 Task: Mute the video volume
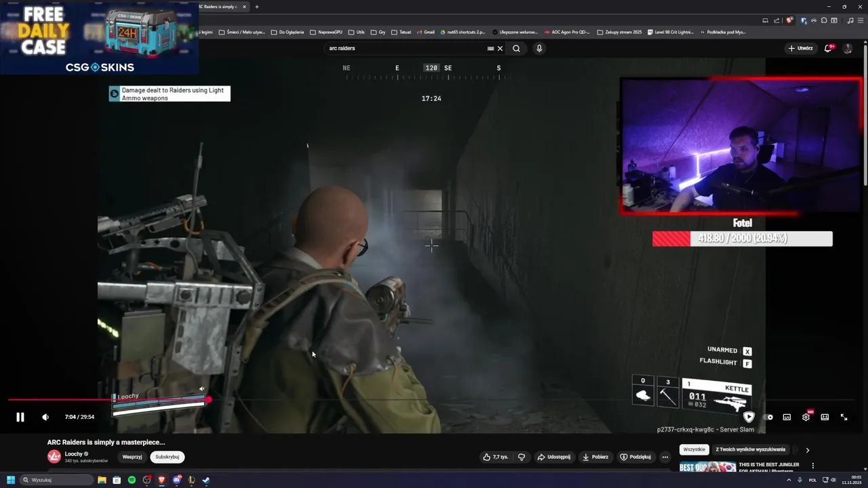coord(45,417)
